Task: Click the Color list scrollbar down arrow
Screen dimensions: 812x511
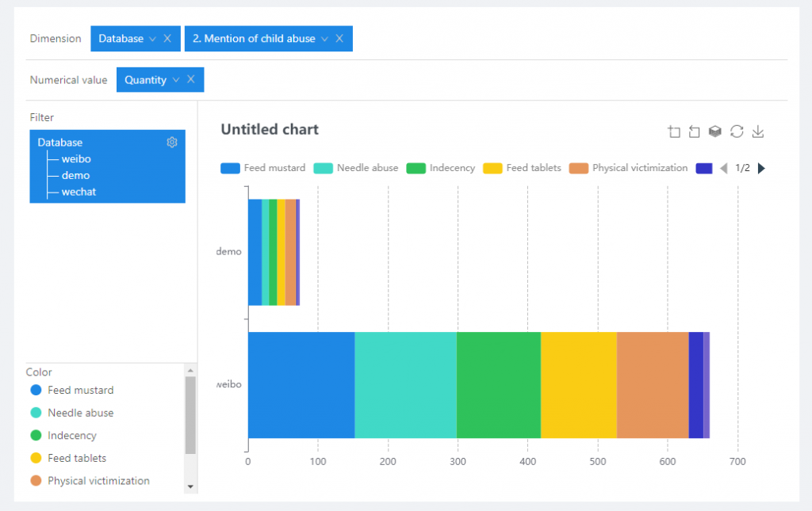Action: tap(190, 486)
